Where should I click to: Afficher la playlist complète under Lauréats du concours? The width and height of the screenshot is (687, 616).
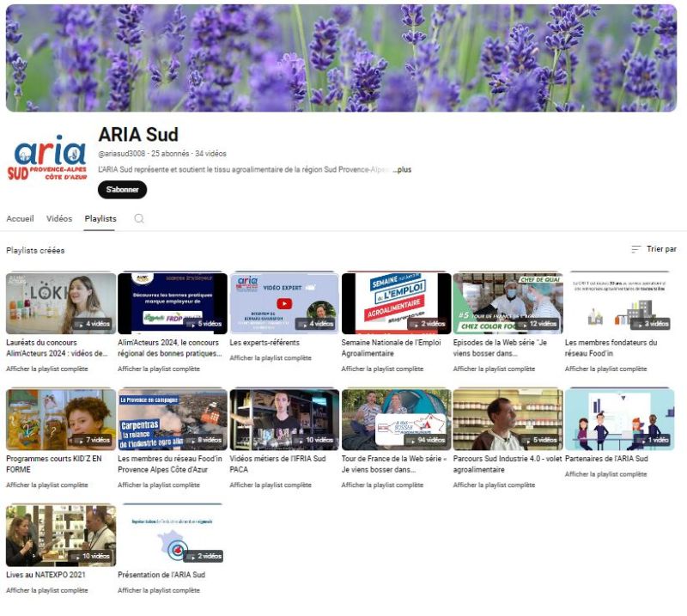pos(47,369)
